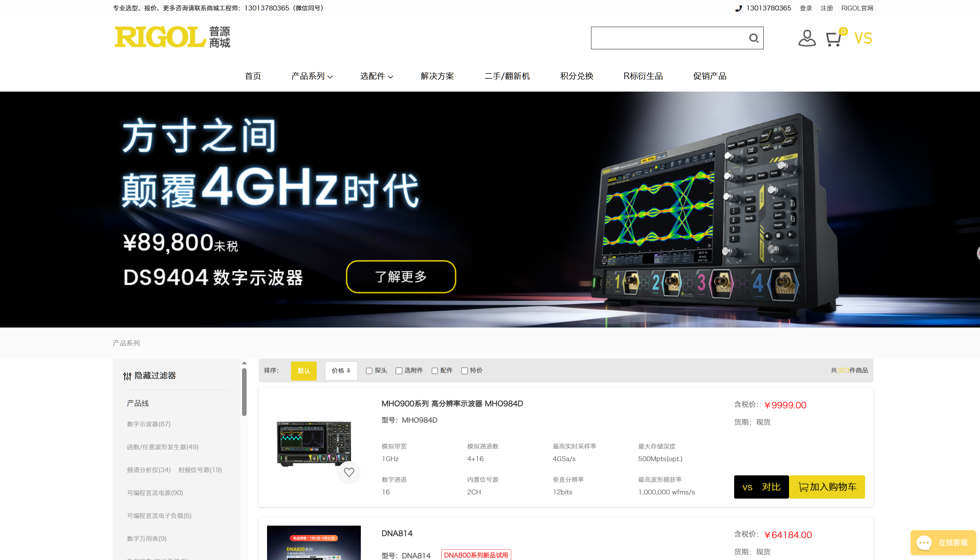The image size is (980, 560).
Task: Open the 在线客服 chat bubble
Action: click(942, 542)
